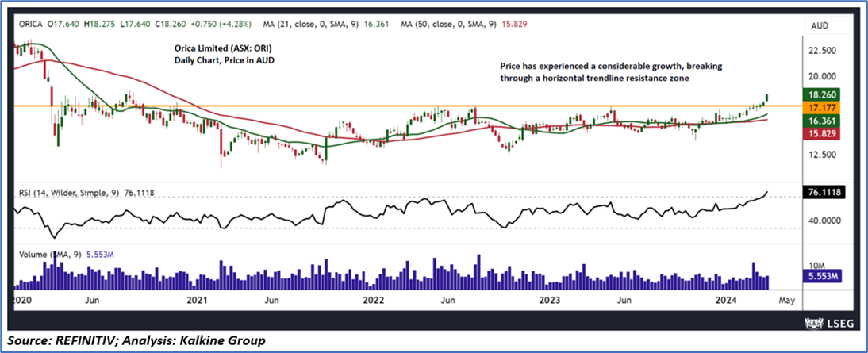Click the 2021 date axis label
The image size is (868, 353).
click(x=197, y=300)
